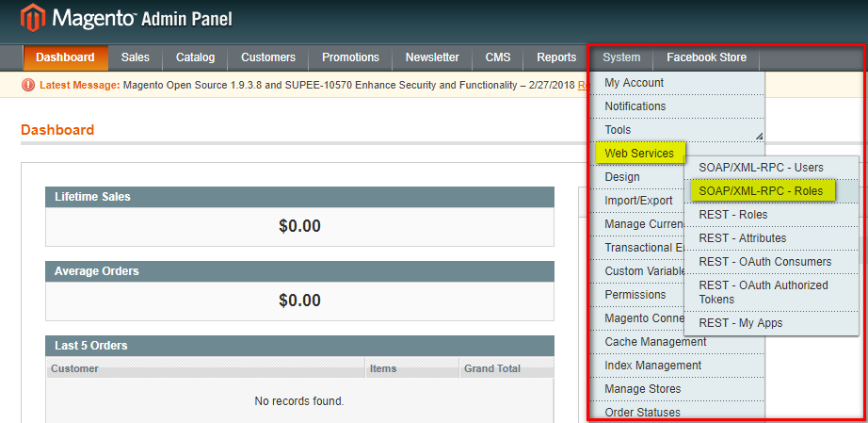Choose SOAP/XML-RPC - Roles

click(761, 191)
